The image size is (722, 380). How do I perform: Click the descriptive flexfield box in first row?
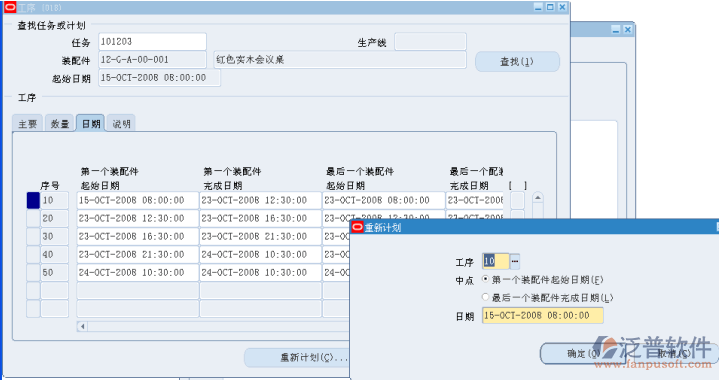coord(518,200)
